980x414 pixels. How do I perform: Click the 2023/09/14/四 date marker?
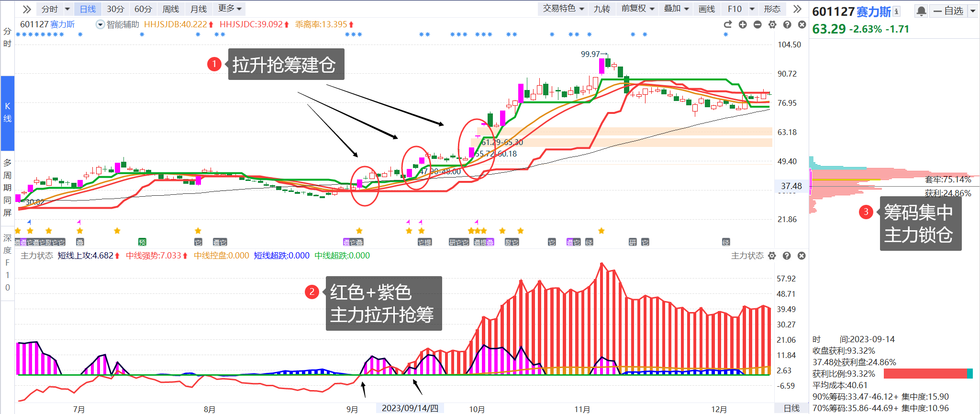point(410,408)
